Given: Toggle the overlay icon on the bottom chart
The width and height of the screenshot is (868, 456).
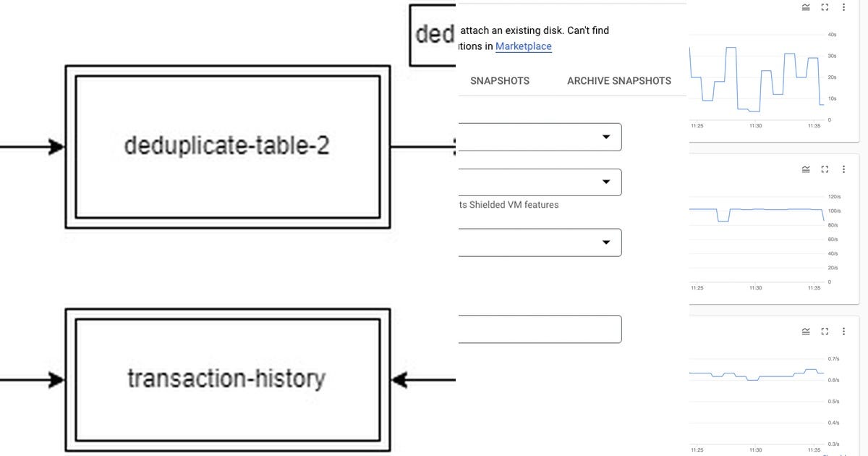Looking at the screenshot, I should click(804, 331).
